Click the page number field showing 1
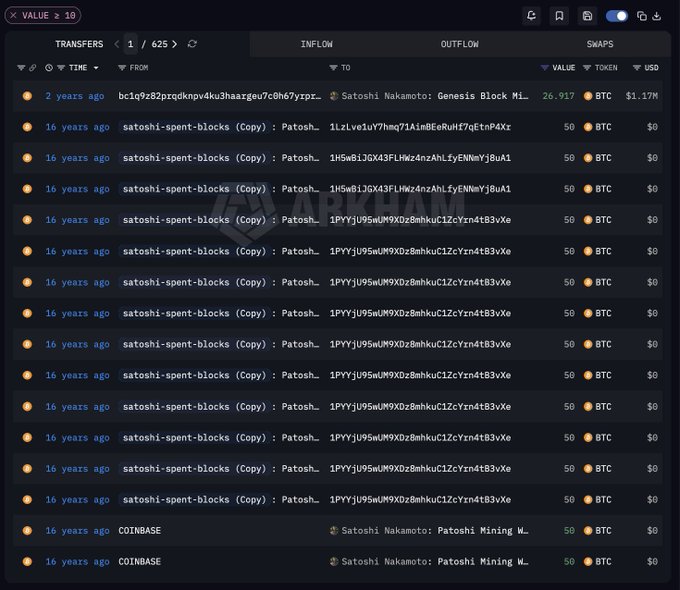This screenshot has height=590, width=680. [131, 44]
